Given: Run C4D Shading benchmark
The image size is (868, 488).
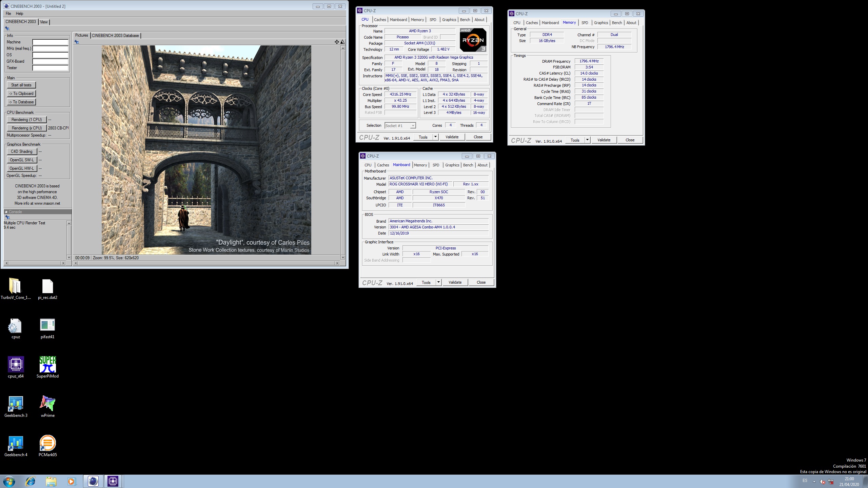Looking at the screenshot, I should coord(22,151).
